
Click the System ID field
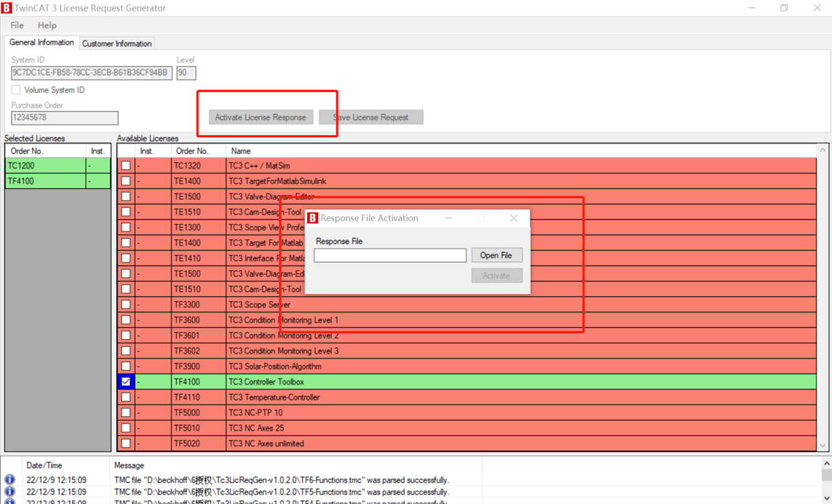(91, 73)
